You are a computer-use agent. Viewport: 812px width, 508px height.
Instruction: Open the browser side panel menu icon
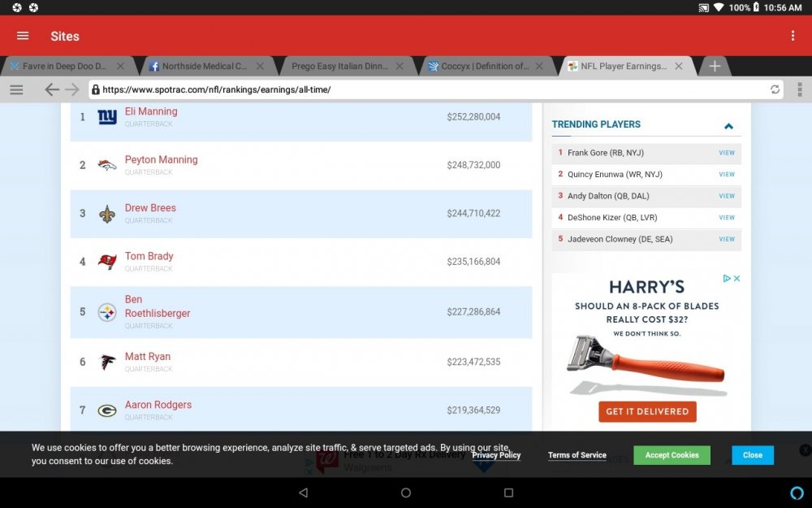point(16,89)
